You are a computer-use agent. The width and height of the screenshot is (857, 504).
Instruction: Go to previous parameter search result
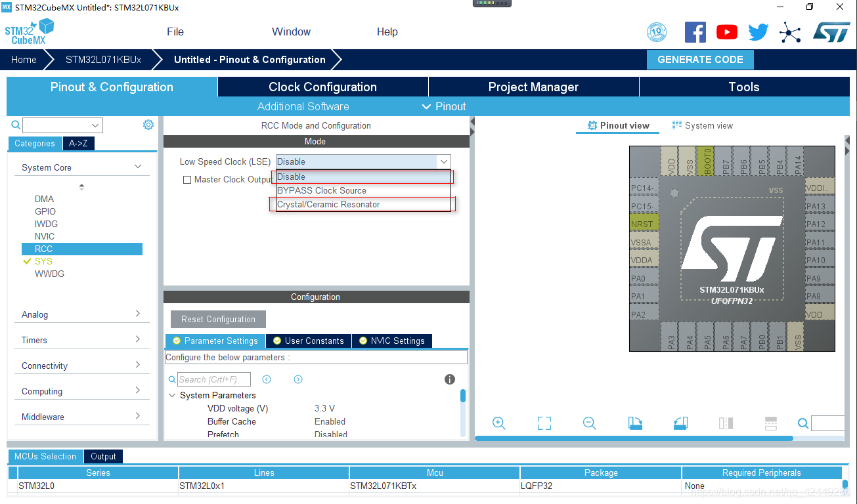(267, 379)
